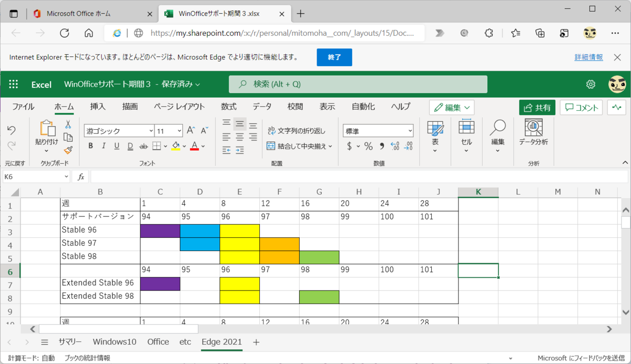Align cell text to the left
This screenshot has height=364, width=631.
pos(227,137)
